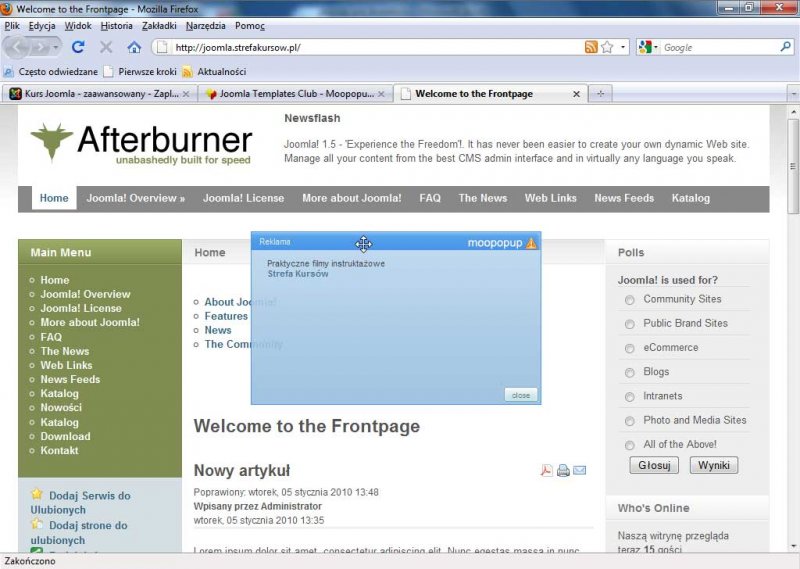Expand the tab list dropdown arrow
The image size is (800, 569).
point(792,94)
